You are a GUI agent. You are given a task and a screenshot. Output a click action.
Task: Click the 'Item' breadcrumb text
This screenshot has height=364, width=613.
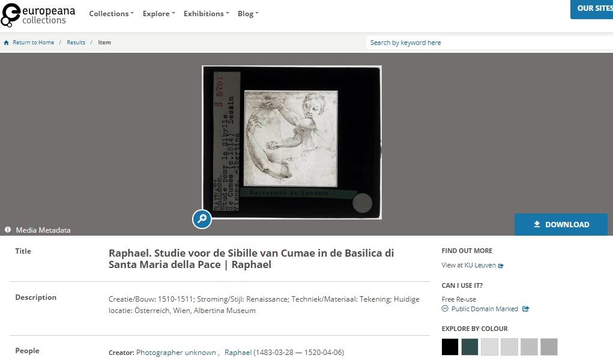(104, 43)
